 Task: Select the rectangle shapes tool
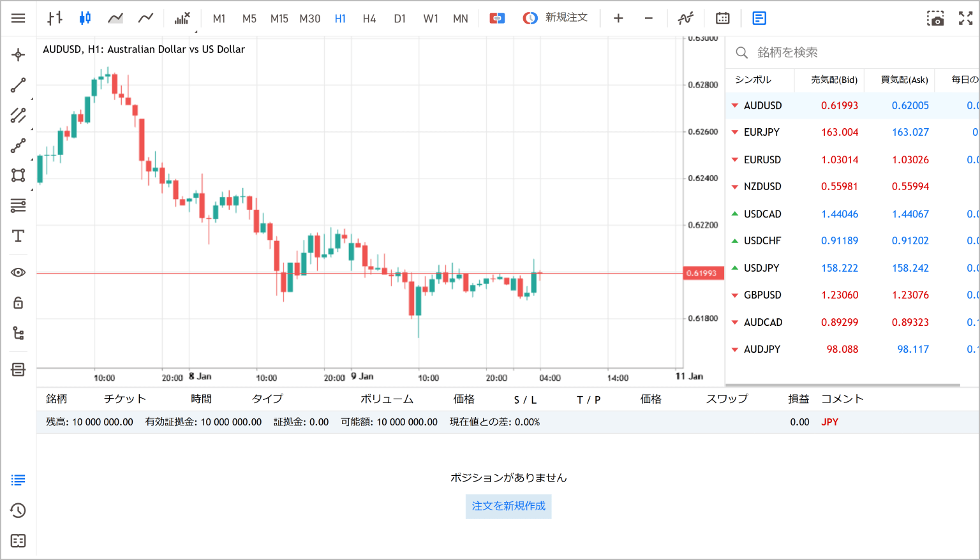pyautogui.click(x=19, y=175)
